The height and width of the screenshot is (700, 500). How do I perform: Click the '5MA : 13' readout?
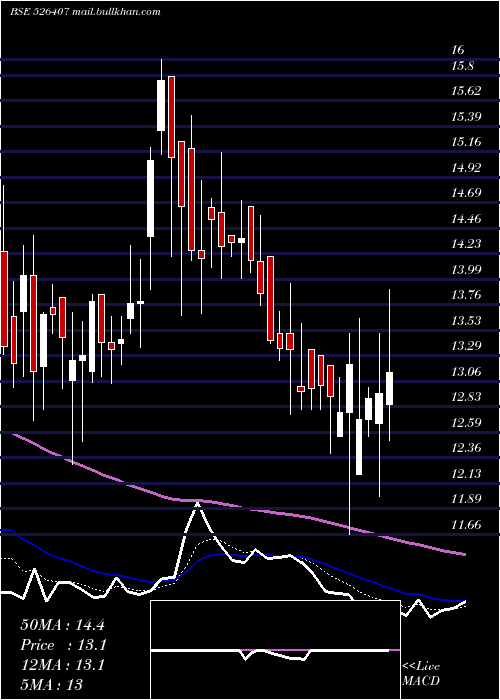pos(52,684)
